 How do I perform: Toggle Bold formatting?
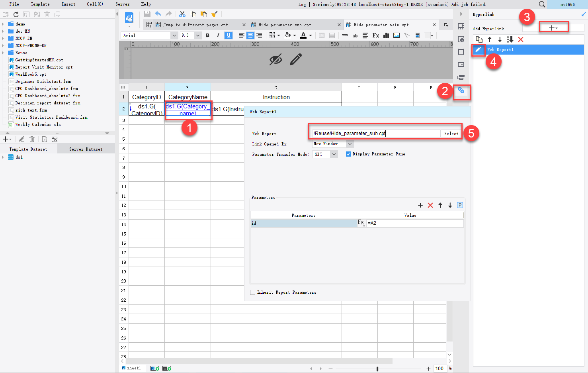(x=207, y=35)
